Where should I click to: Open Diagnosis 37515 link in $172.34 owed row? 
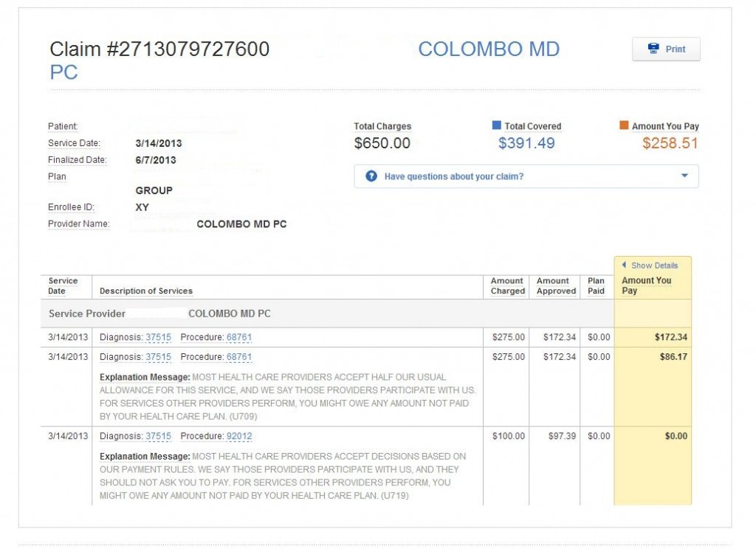[158, 338]
